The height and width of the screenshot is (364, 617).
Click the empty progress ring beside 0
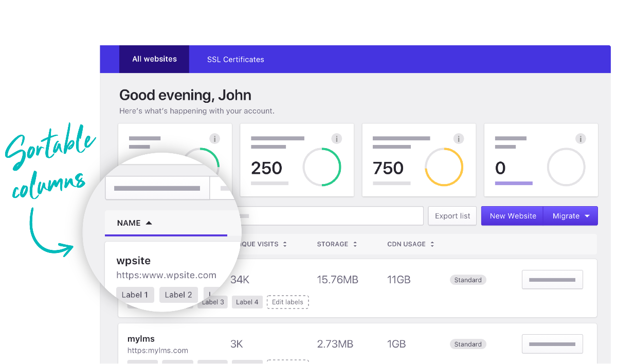pos(566,167)
